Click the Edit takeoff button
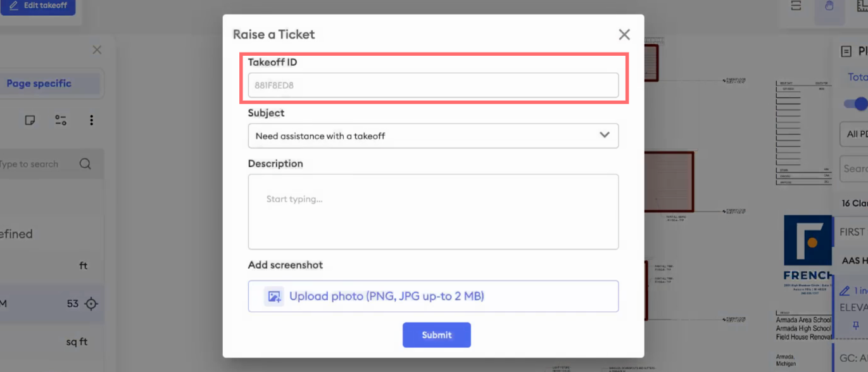 [x=38, y=6]
